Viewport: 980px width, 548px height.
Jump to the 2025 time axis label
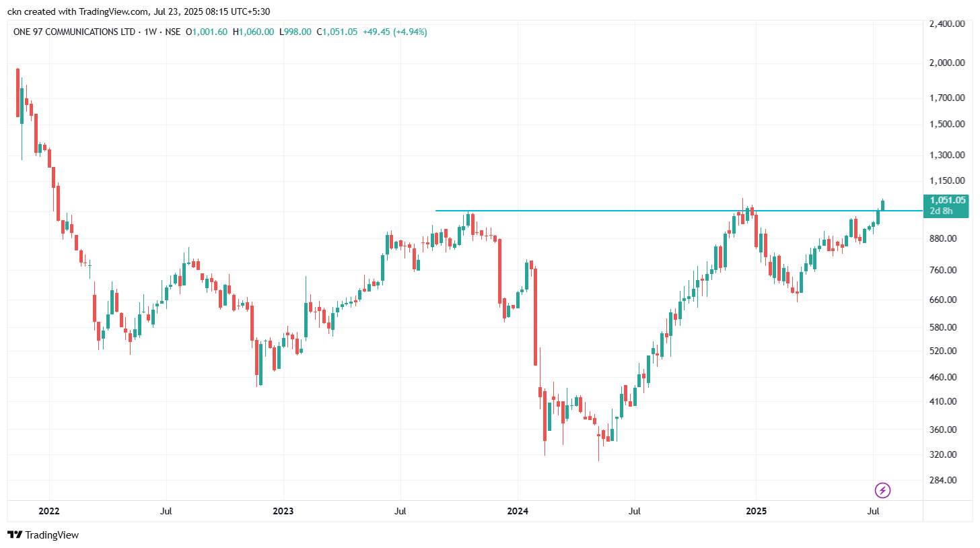point(755,511)
